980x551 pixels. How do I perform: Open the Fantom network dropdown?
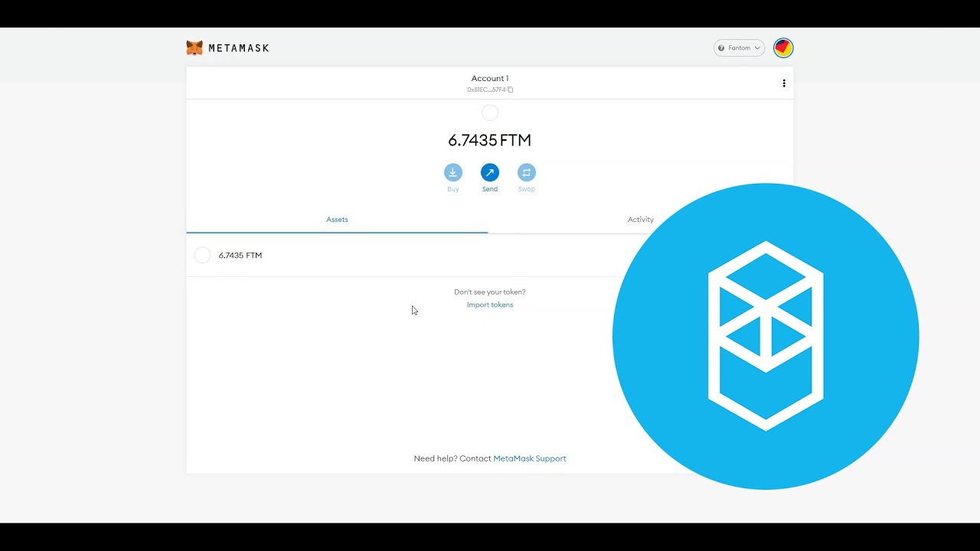pos(739,48)
